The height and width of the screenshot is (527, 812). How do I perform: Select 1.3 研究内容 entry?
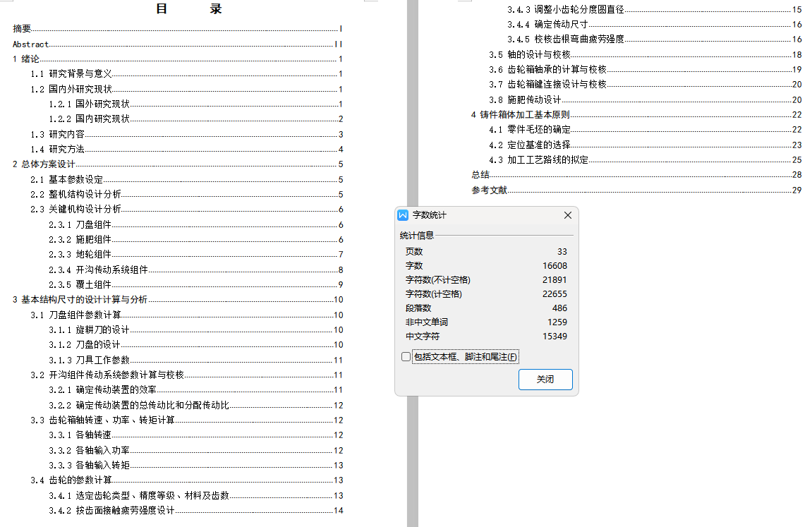186,134
